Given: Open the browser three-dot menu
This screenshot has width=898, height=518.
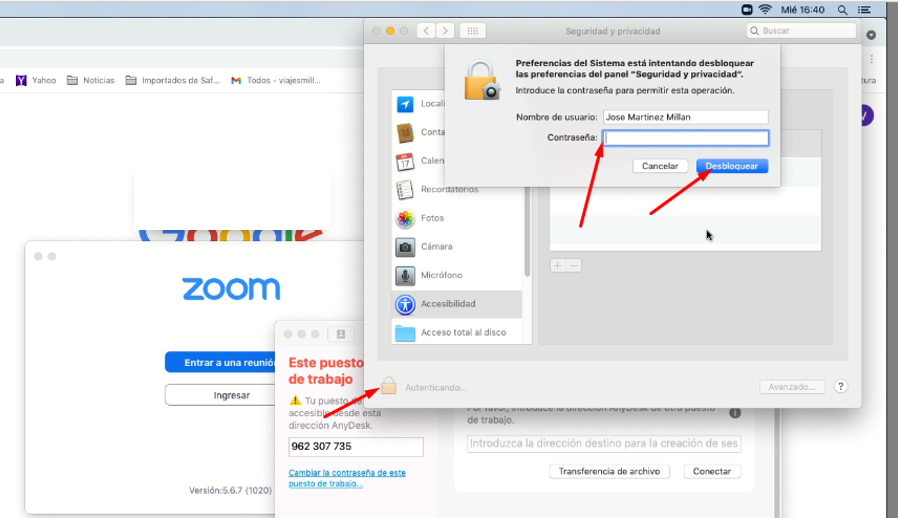Looking at the screenshot, I should click(872, 59).
